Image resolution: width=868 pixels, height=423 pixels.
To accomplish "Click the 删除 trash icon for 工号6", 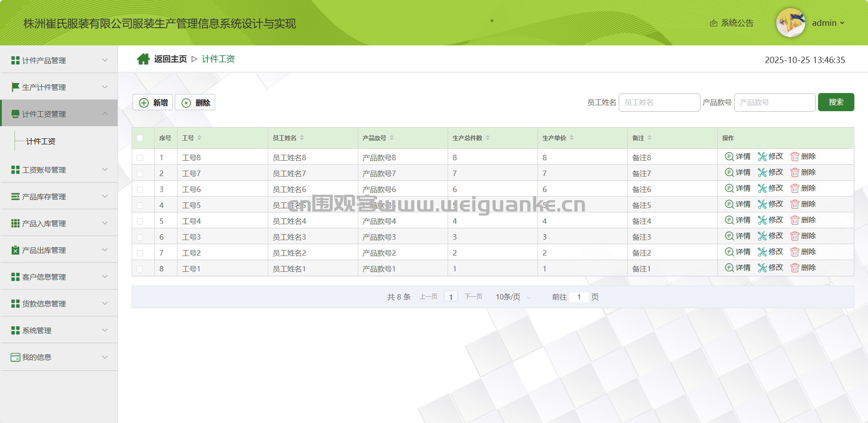I will pos(794,188).
